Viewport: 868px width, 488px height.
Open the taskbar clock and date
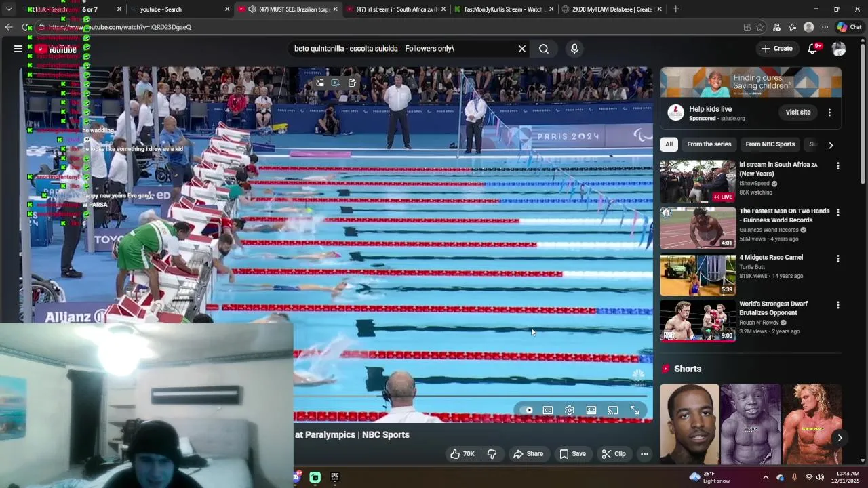(845, 477)
